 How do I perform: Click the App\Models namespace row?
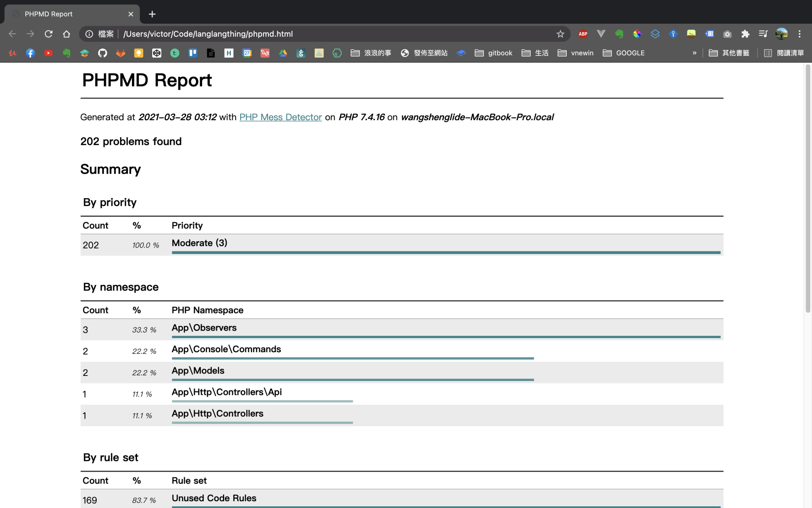click(x=402, y=373)
